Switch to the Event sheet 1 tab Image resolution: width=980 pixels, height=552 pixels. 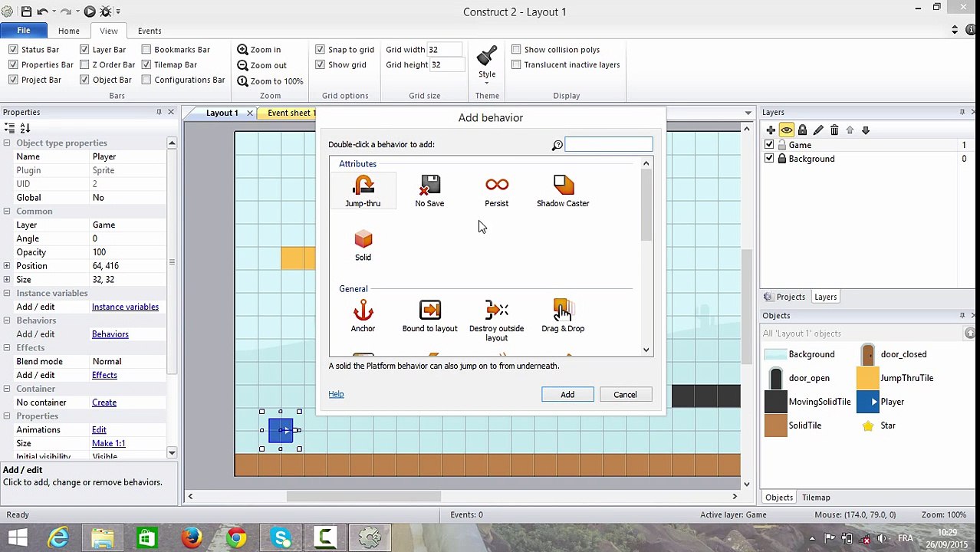tap(290, 113)
